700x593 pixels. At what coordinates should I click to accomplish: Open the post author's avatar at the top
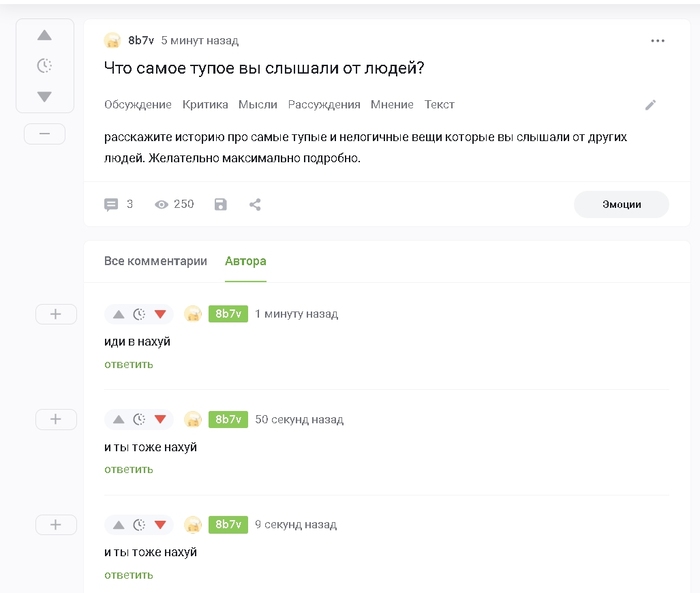[x=112, y=41]
